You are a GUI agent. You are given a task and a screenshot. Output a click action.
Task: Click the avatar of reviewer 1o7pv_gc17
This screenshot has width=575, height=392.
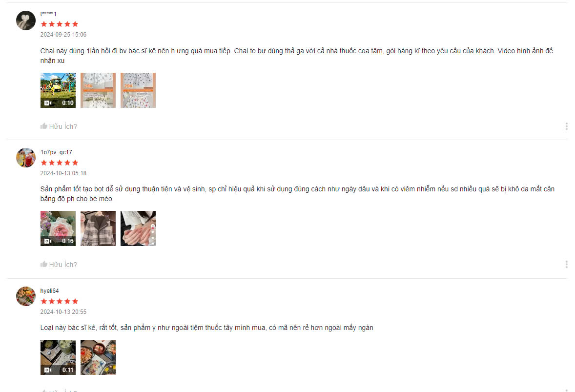[26, 158]
